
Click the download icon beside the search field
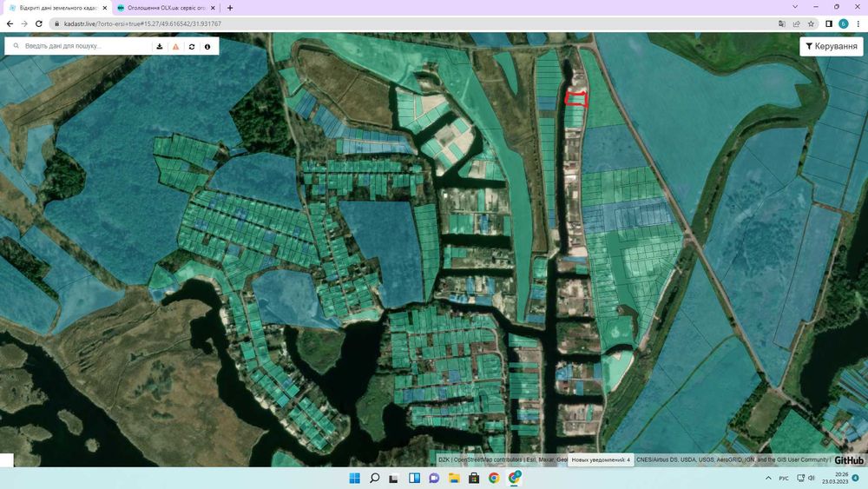click(x=160, y=47)
